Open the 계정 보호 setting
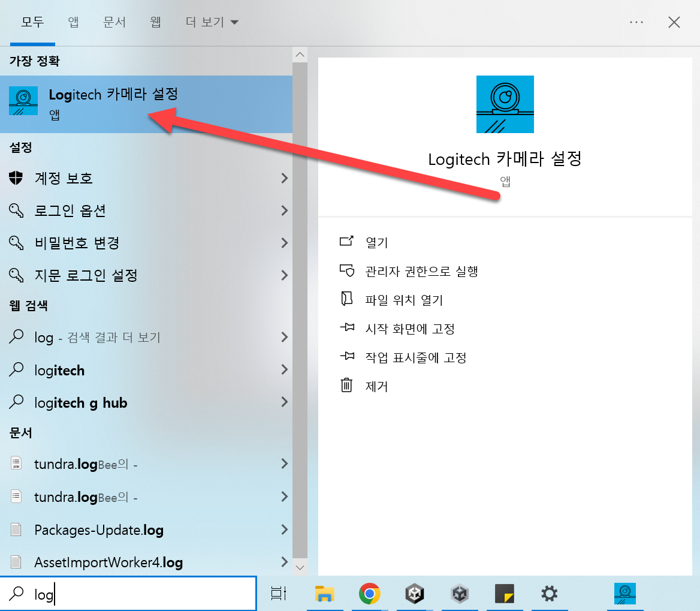Viewport: 700px width, 611px height. 146,178
